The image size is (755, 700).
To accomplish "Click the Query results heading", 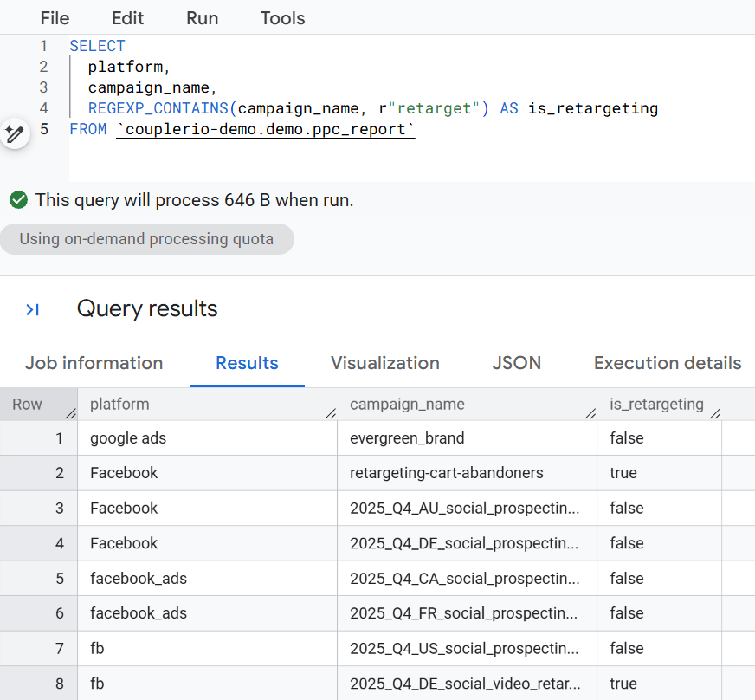I will tap(147, 308).
